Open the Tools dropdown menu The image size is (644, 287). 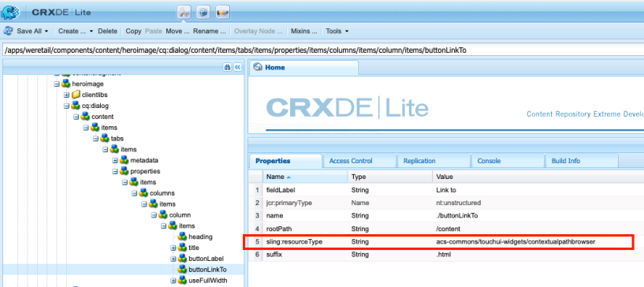coord(337,32)
